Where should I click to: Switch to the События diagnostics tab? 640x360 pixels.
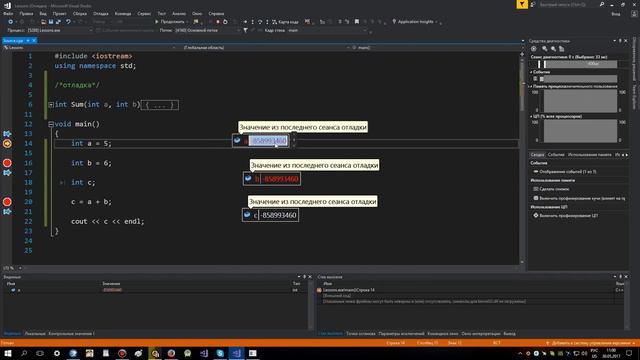pos(556,155)
